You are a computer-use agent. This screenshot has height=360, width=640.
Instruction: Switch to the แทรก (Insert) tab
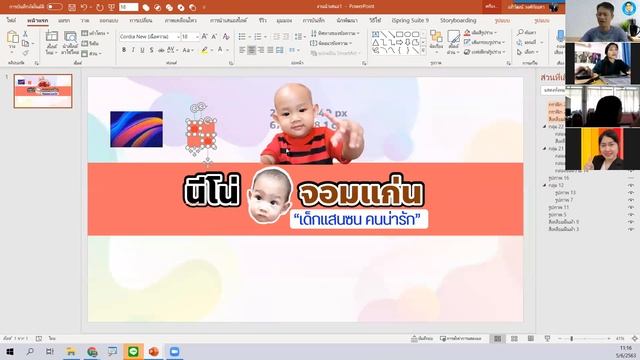coord(64,20)
